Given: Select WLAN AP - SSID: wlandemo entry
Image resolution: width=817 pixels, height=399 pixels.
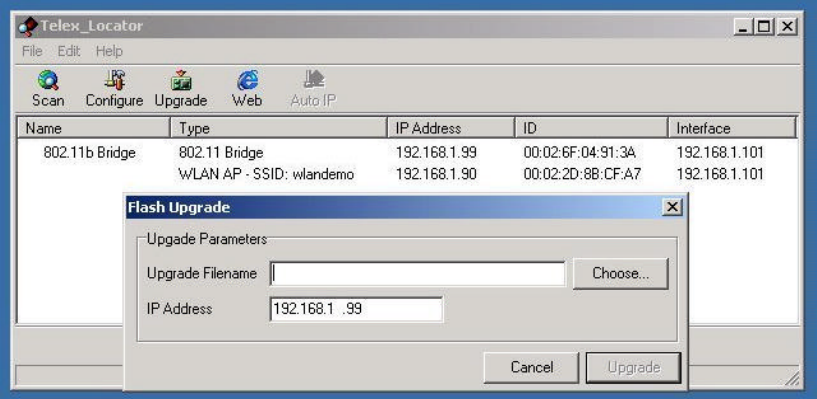Looking at the screenshot, I should click(266, 174).
